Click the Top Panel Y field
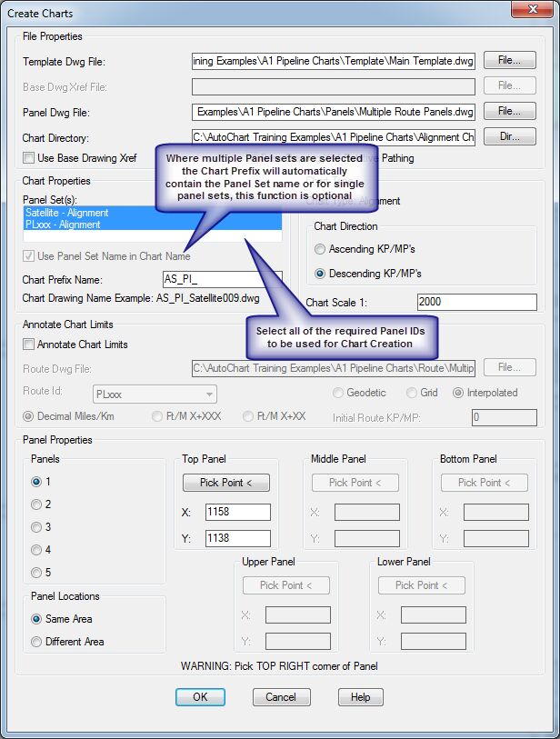The image size is (560, 739). coord(238,538)
